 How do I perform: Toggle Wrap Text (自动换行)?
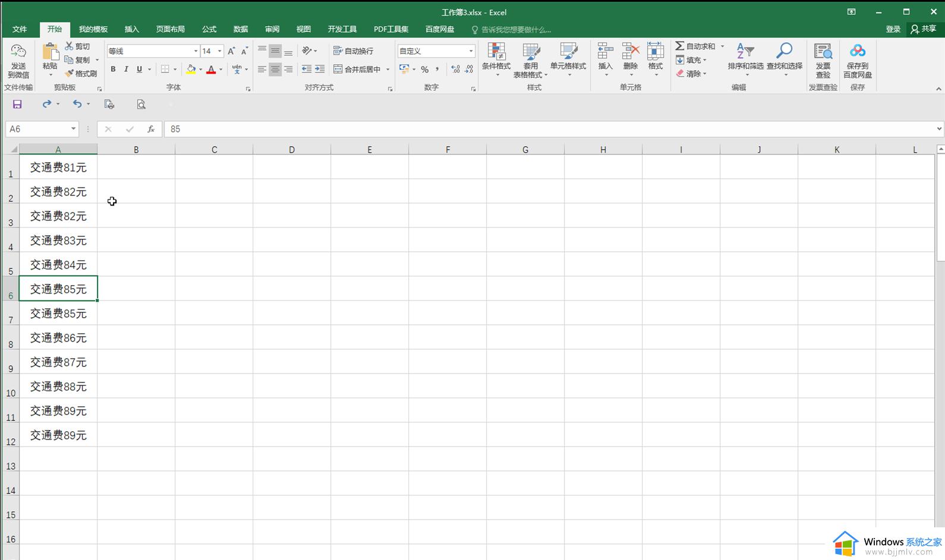(x=353, y=51)
